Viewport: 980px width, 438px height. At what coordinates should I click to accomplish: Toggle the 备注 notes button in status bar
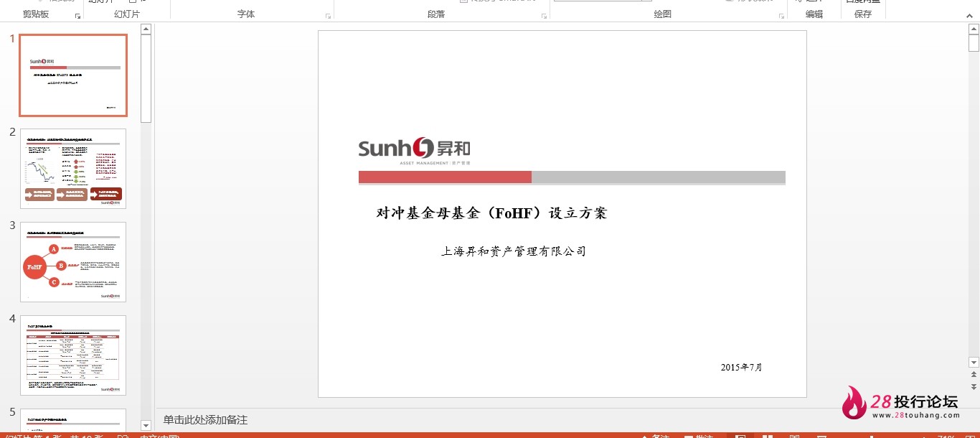tap(655, 435)
